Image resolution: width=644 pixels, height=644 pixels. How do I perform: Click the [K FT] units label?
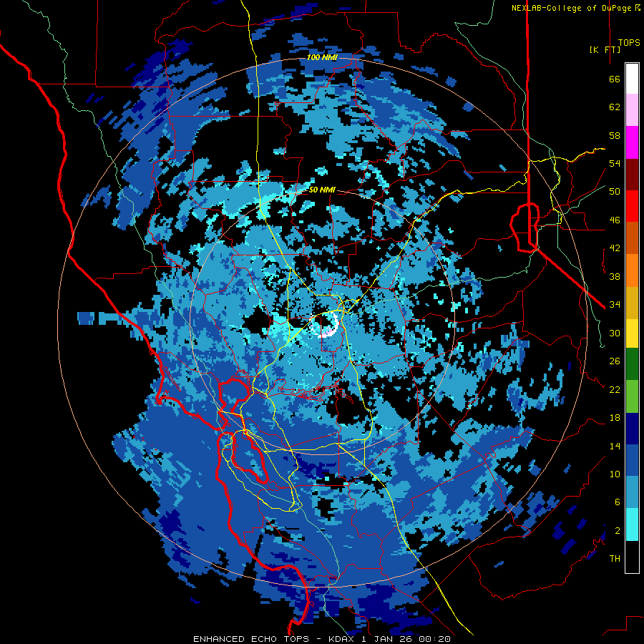tap(605, 49)
